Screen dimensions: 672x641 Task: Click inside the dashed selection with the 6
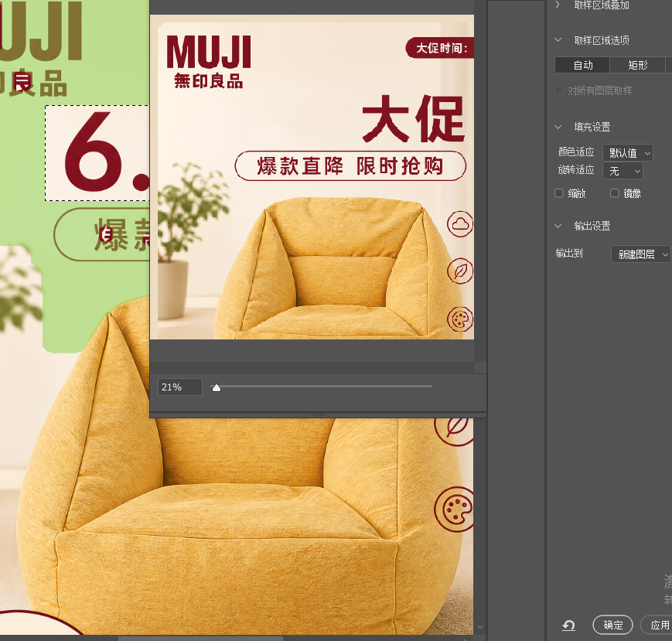point(97,153)
